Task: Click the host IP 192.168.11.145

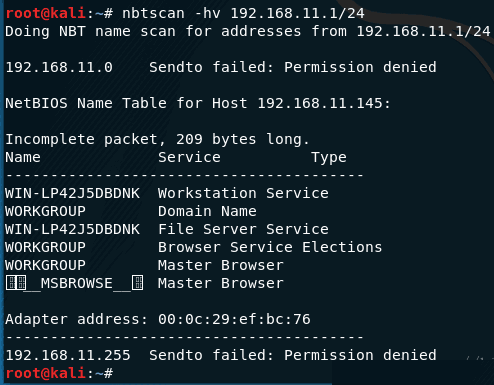Action: [x=320, y=103]
